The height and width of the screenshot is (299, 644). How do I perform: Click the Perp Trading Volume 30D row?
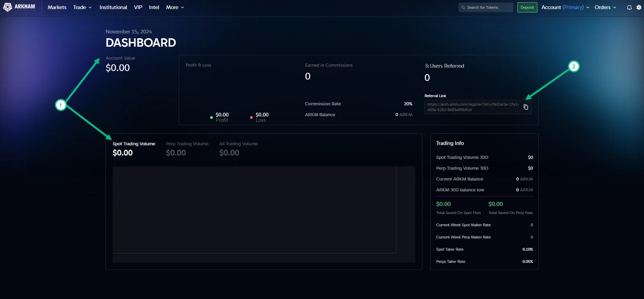pyautogui.click(x=485, y=168)
